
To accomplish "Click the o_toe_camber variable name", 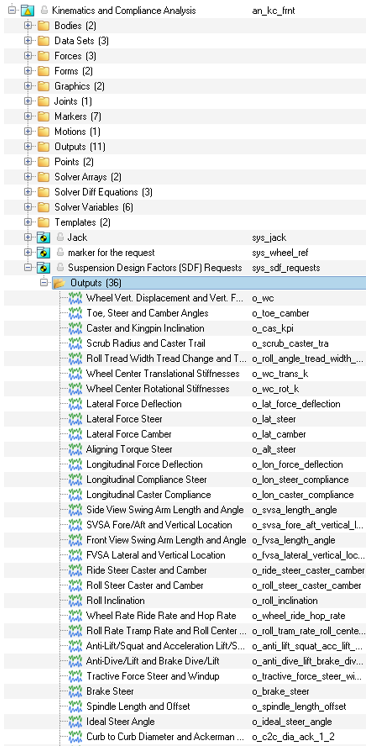I will pos(280,313).
